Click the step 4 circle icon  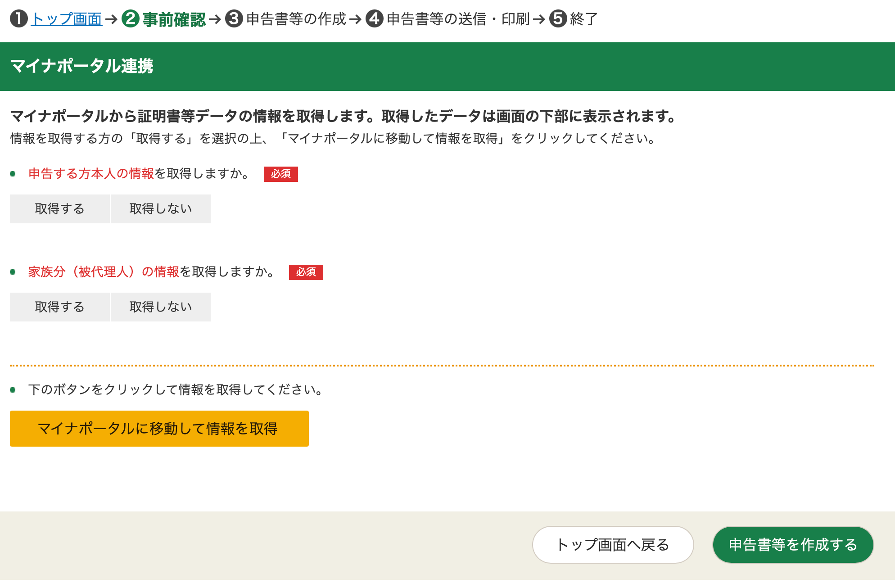(x=375, y=19)
